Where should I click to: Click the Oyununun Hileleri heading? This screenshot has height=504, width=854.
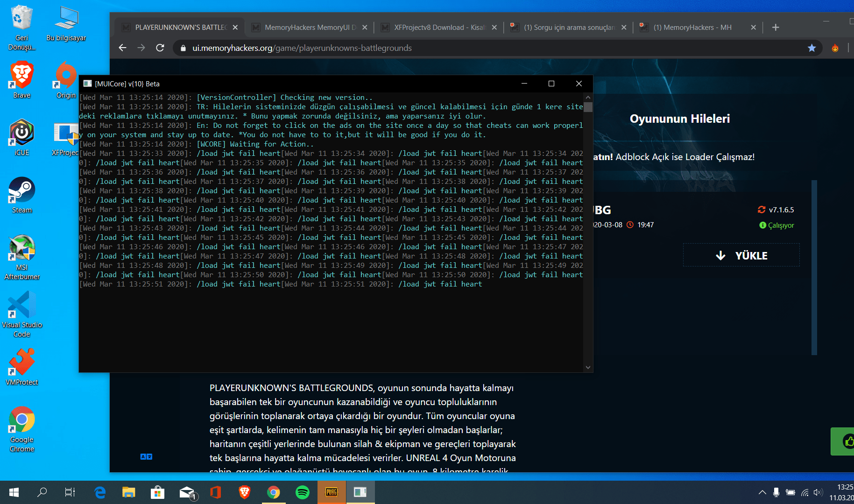pyautogui.click(x=680, y=119)
